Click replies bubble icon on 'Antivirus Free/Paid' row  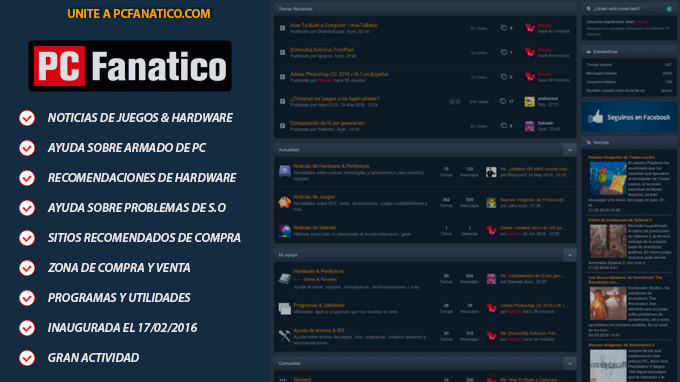click(x=503, y=52)
